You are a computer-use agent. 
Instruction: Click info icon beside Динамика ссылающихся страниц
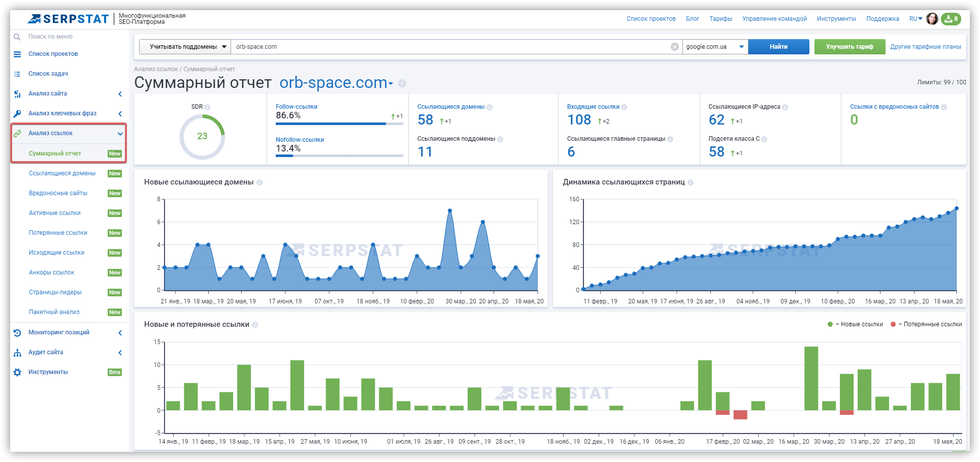(x=691, y=182)
